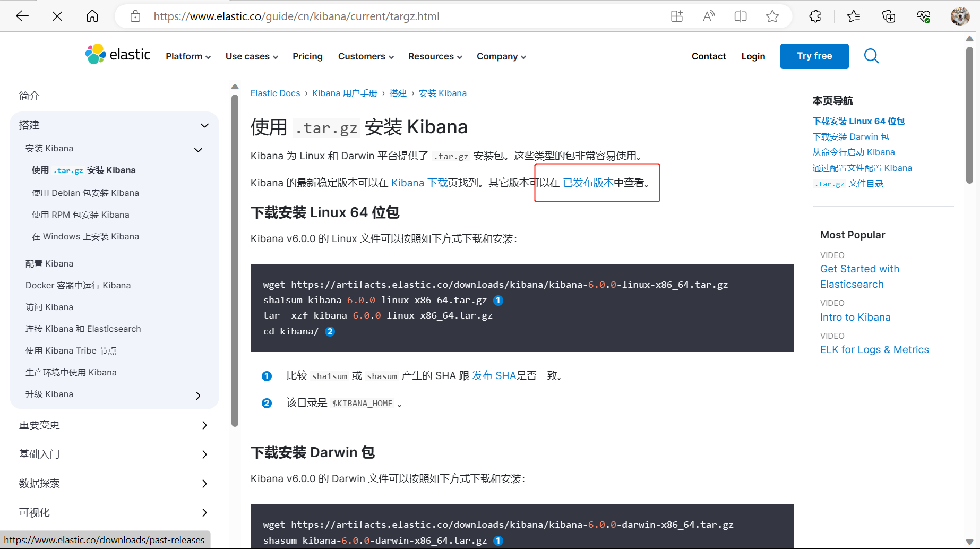
Task: Open 在 Windows 上安装 Kibana
Action: pyautogui.click(x=85, y=237)
